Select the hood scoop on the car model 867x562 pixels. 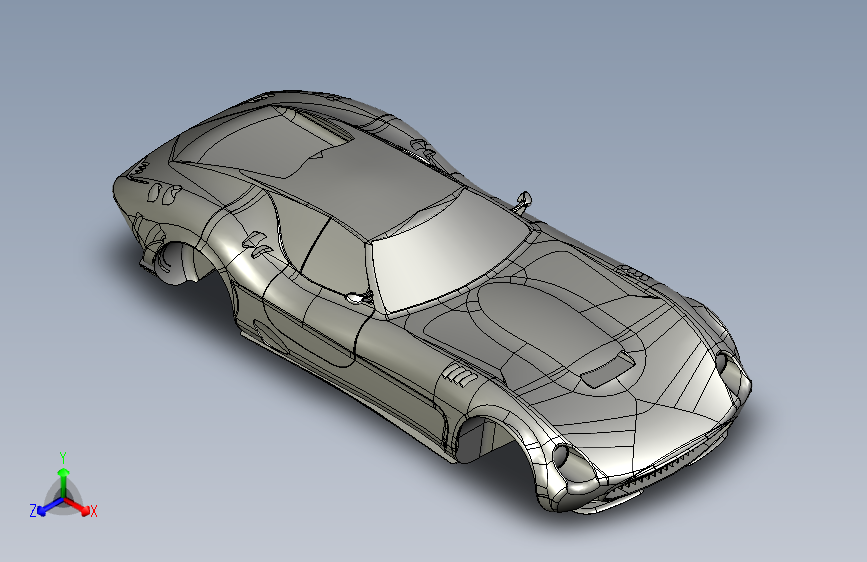(x=608, y=369)
